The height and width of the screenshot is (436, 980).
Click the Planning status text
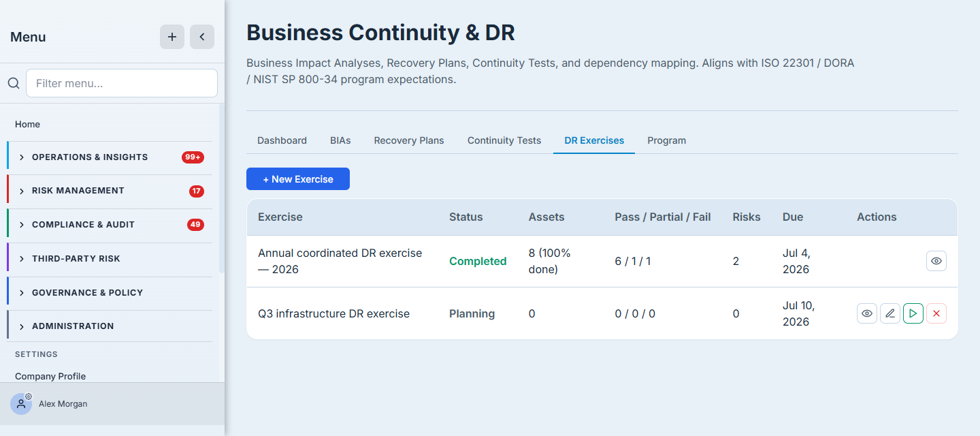pyautogui.click(x=472, y=314)
